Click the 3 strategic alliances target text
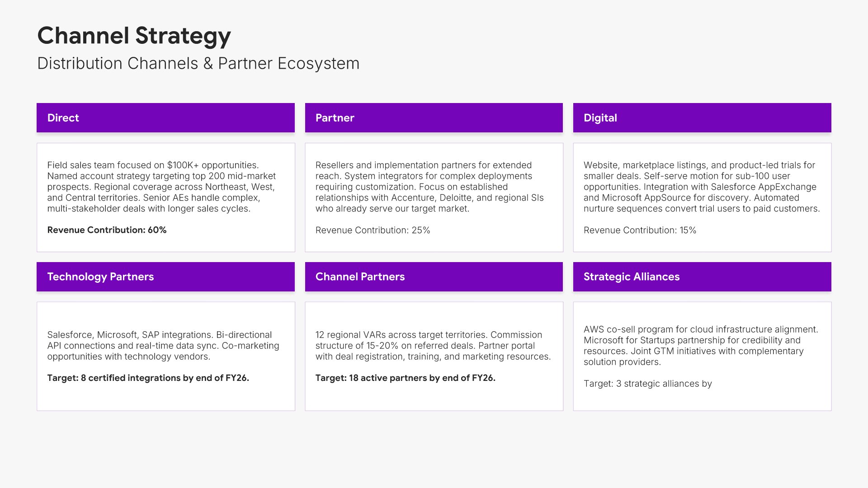This screenshot has height=488, width=868. tap(647, 384)
